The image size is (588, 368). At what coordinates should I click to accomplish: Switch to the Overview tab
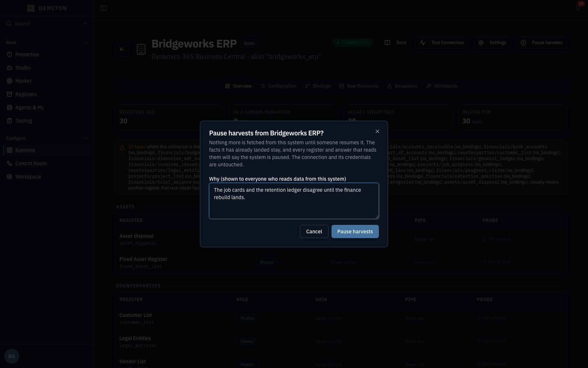[239, 86]
